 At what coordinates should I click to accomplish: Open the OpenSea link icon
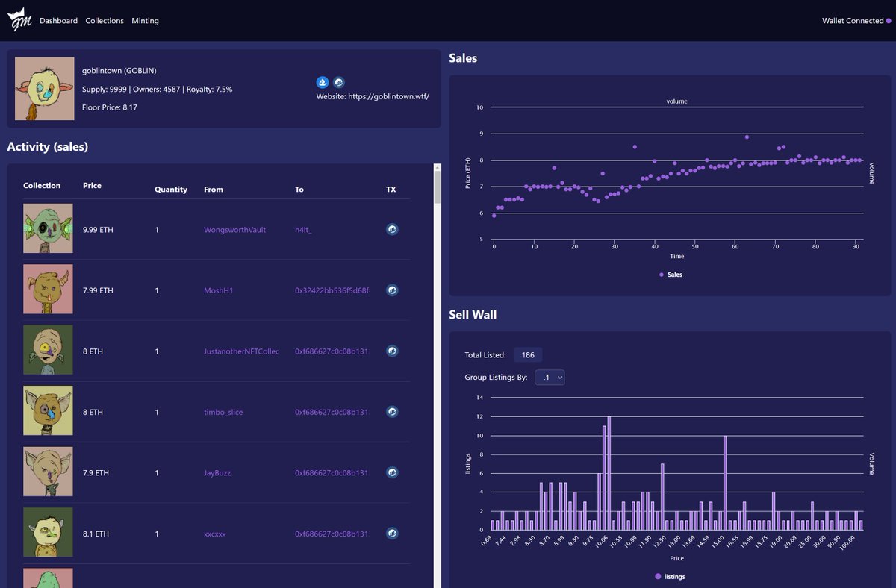click(x=323, y=82)
